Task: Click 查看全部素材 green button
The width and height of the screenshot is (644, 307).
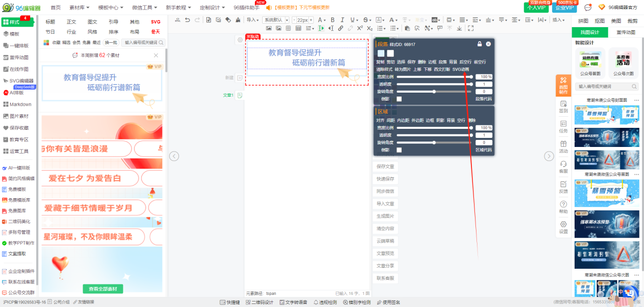Action: point(103,289)
